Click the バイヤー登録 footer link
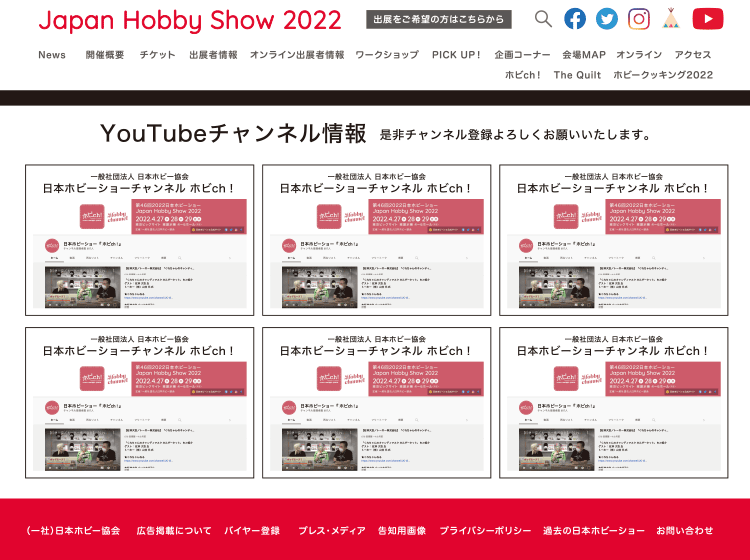 coord(252,531)
